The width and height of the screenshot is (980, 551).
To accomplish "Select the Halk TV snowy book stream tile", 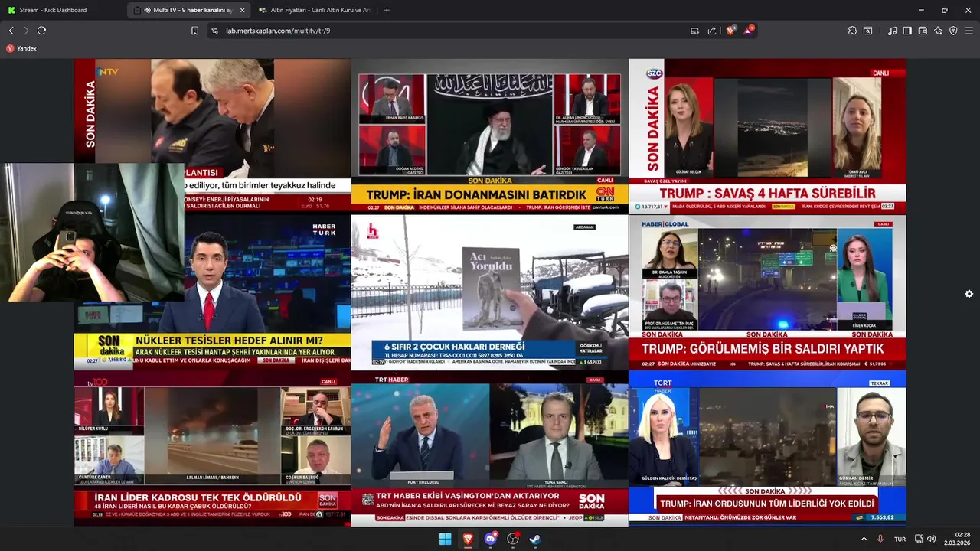I will coord(489,292).
